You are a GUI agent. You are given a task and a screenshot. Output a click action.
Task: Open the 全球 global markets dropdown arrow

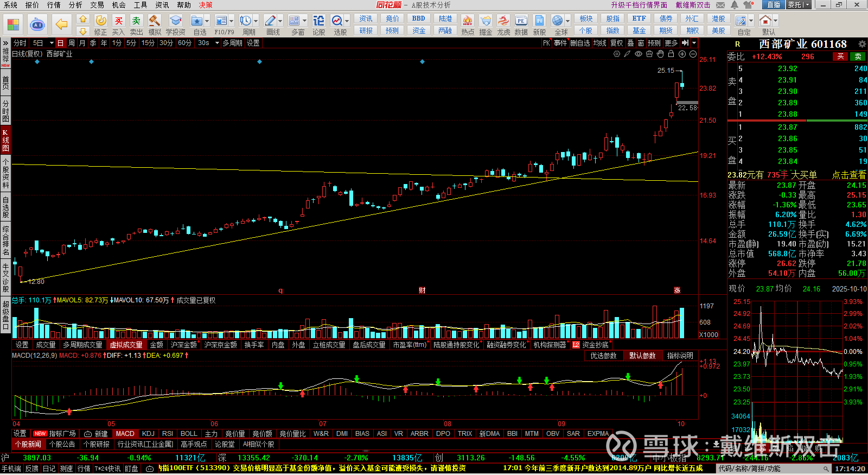coord(568,21)
